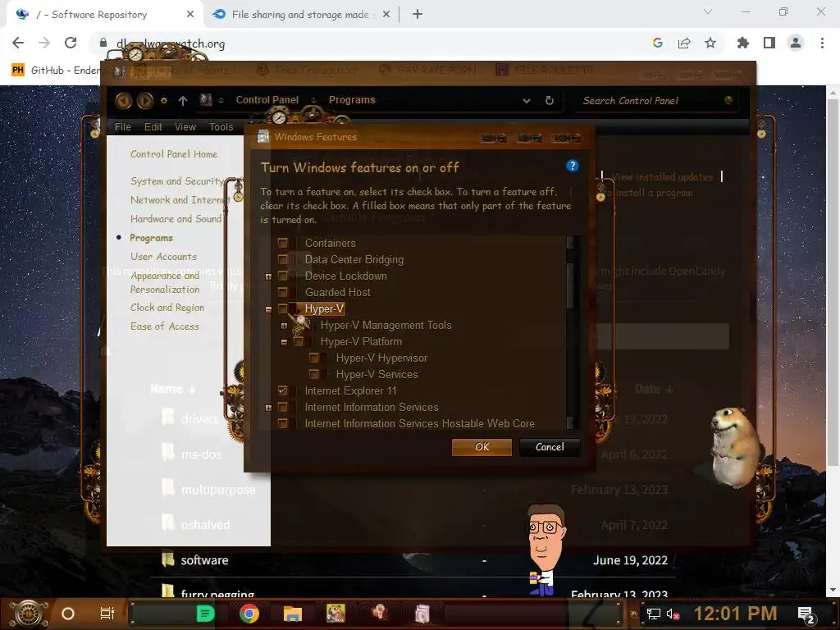Screen dimensions: 840x630
Task: Enable Guarded Host checkbox
Action: pyautogui.click(x=283, y=293)
